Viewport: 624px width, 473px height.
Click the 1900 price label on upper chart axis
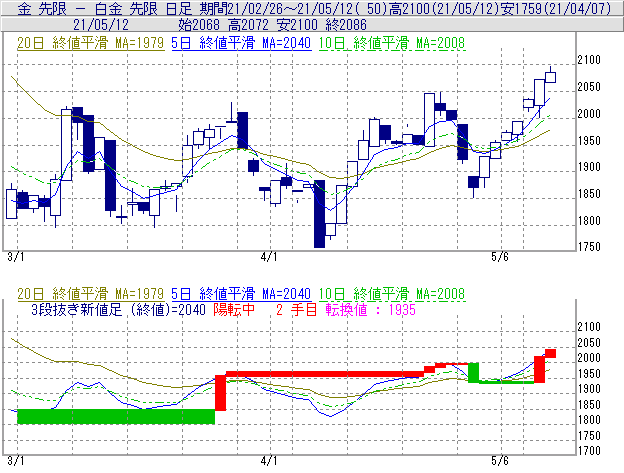coord(589,167)
